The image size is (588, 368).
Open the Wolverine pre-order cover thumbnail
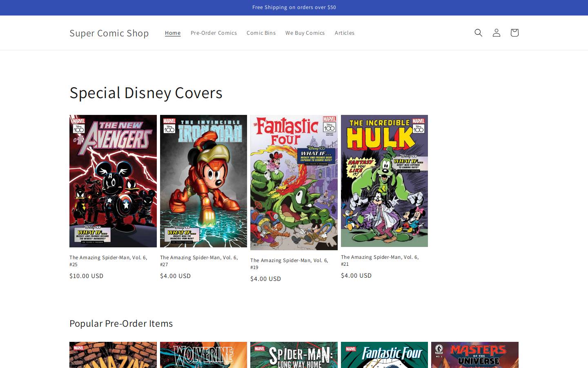coord(203,355)
